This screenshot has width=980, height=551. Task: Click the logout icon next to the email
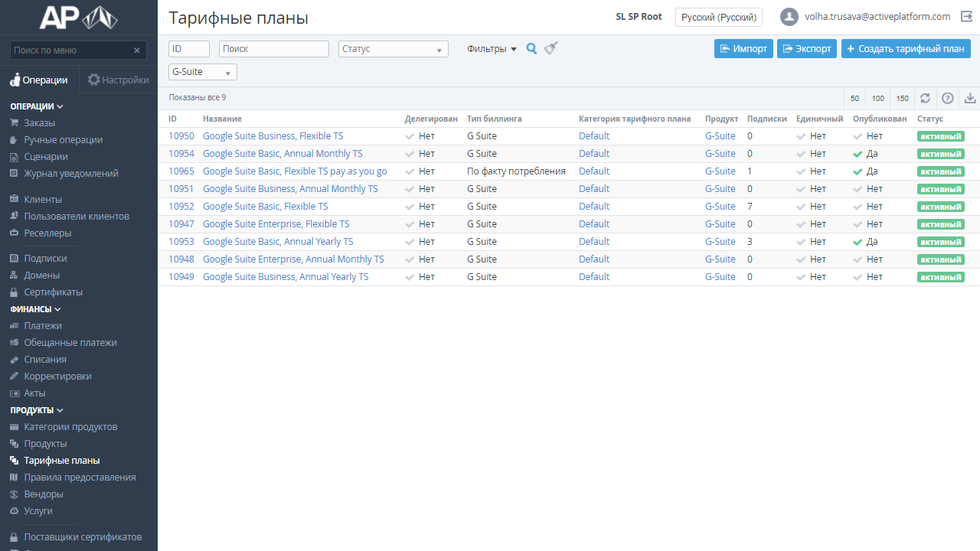pyautogui.click(x=966, y=17)
